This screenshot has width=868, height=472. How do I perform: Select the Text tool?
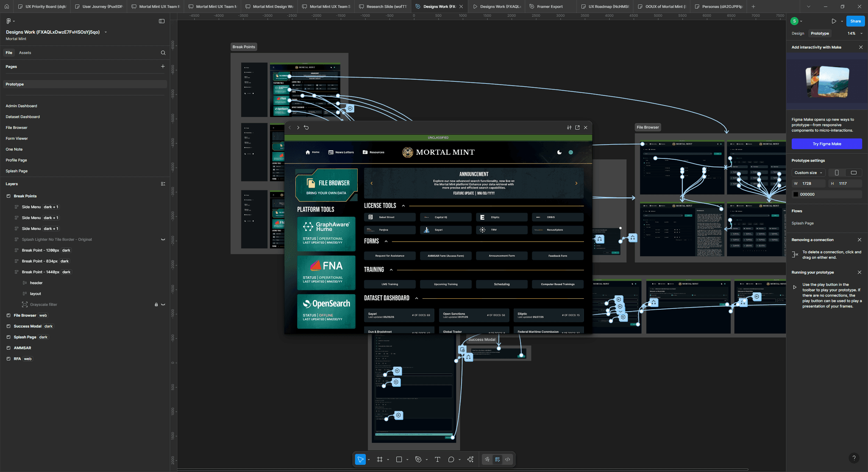point(437,459)
